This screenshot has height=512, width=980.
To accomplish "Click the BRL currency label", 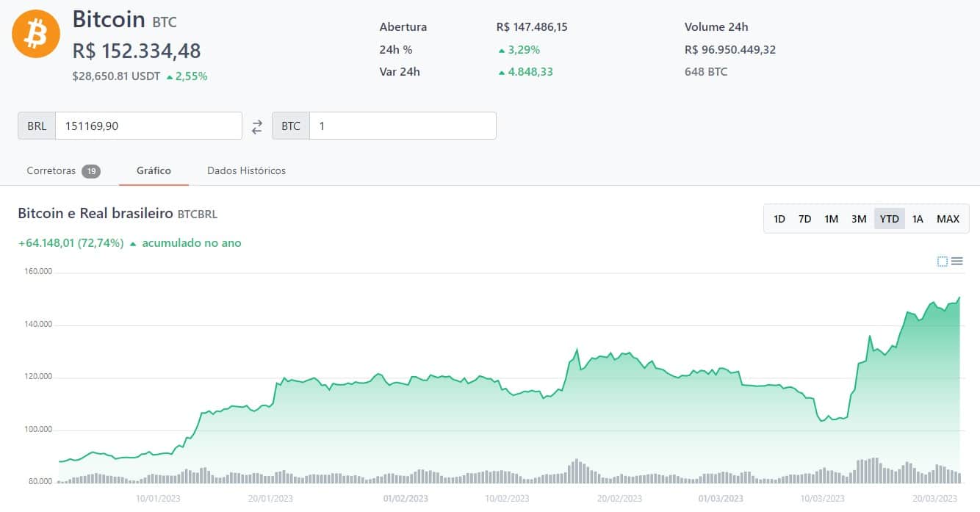I will coord(37,126).
